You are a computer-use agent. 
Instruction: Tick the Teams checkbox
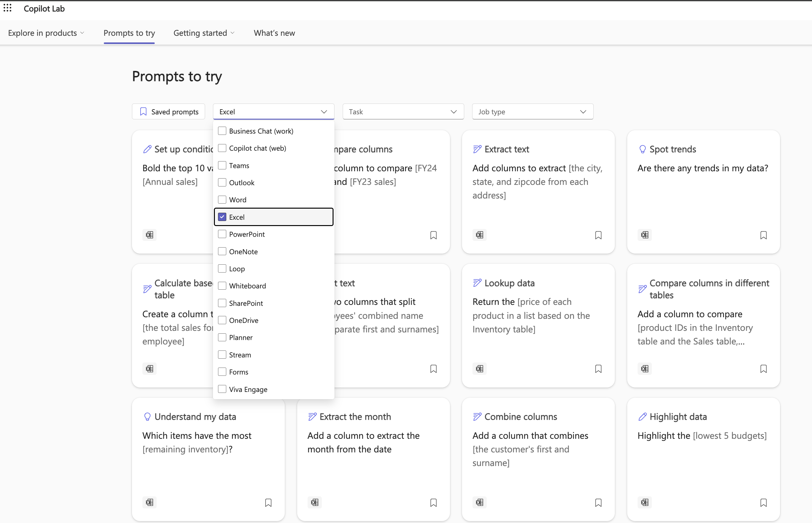tap(222, 165)
